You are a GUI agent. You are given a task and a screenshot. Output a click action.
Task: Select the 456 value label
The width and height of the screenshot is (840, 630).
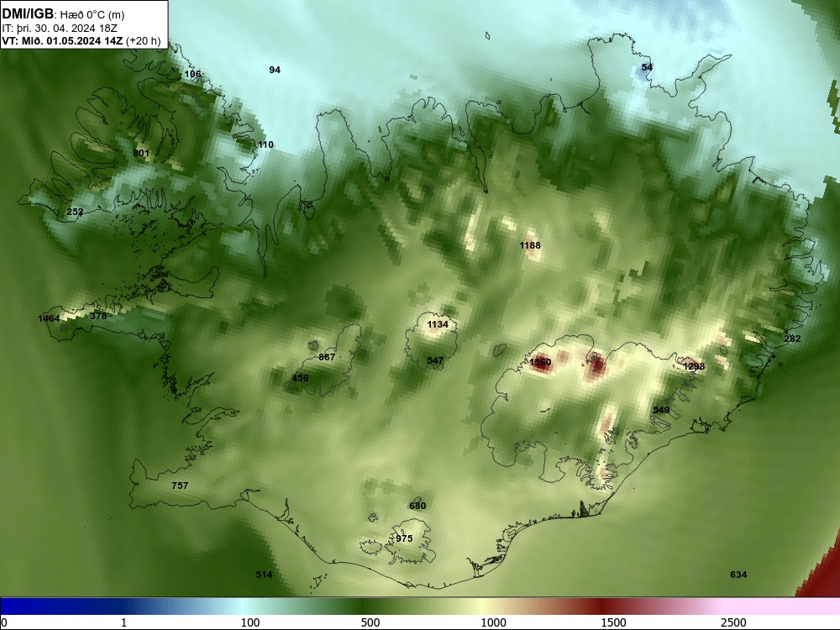[x=300, y=378]
